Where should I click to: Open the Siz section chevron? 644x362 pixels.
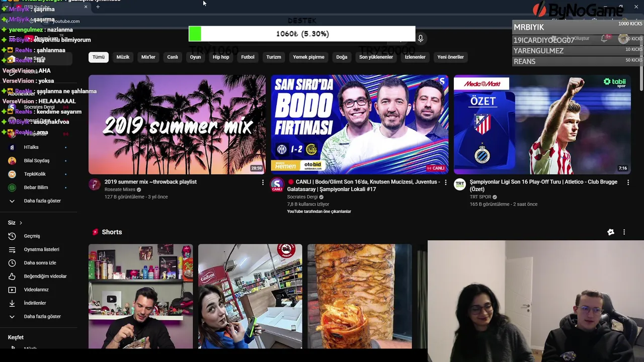(21, 223)
